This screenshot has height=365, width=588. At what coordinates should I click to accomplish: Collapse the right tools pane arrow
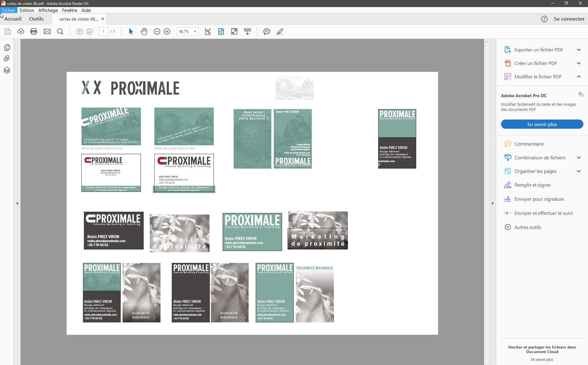tap(492, 203)
